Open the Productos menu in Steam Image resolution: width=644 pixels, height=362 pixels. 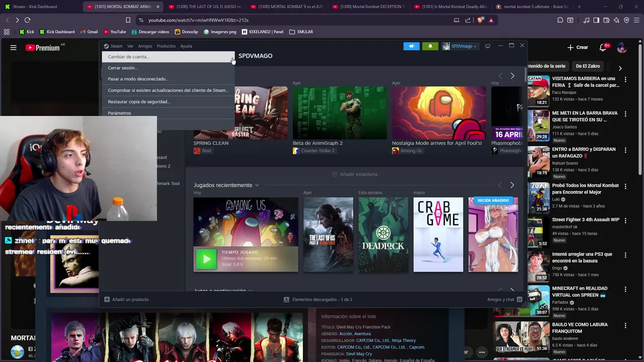(x=166, y=46)
